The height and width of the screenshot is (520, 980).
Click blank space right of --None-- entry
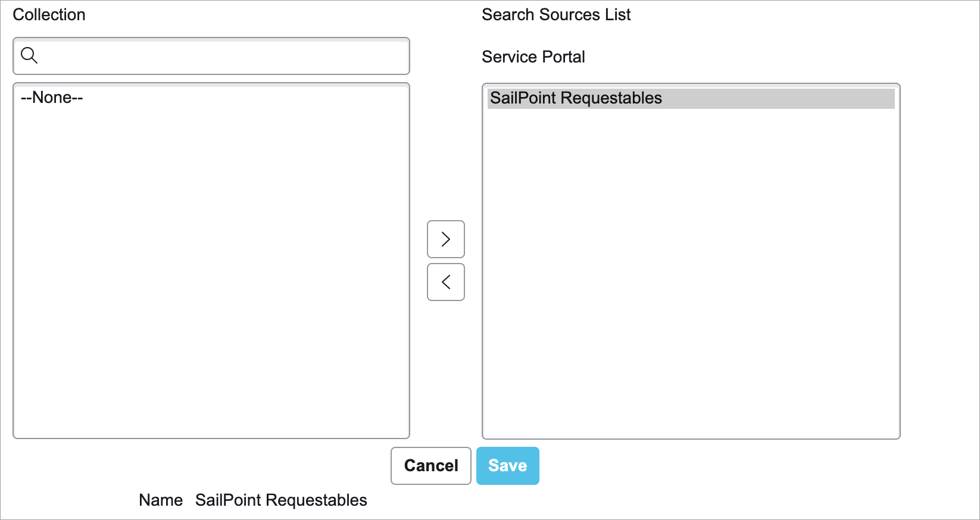(244, 98)
